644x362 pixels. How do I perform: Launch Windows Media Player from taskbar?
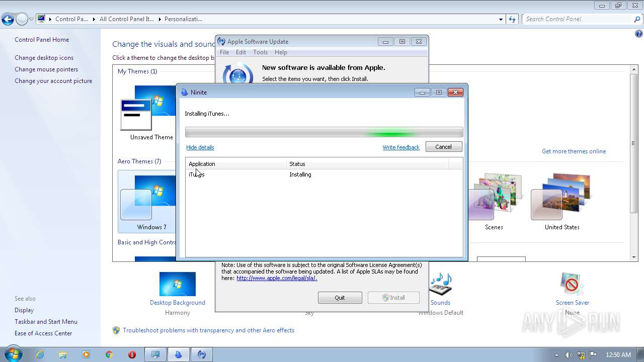(86, 354)
